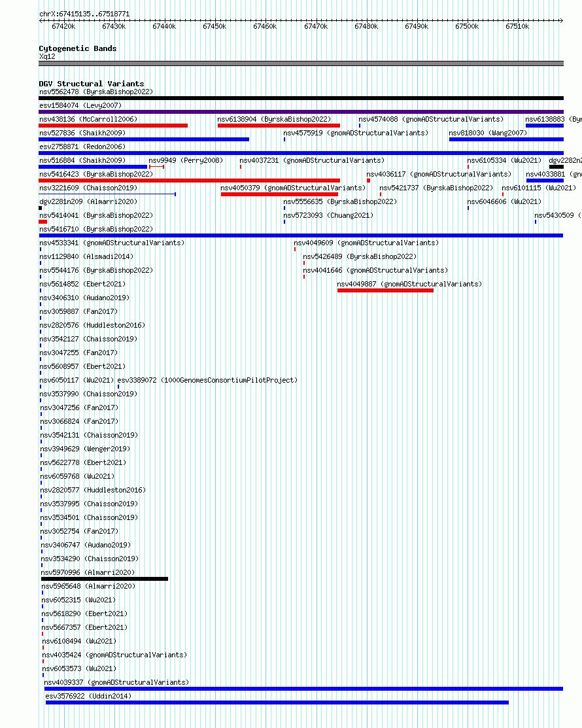
Task: Open nsv4039337 gnomAD variant label
Action: 116,682
